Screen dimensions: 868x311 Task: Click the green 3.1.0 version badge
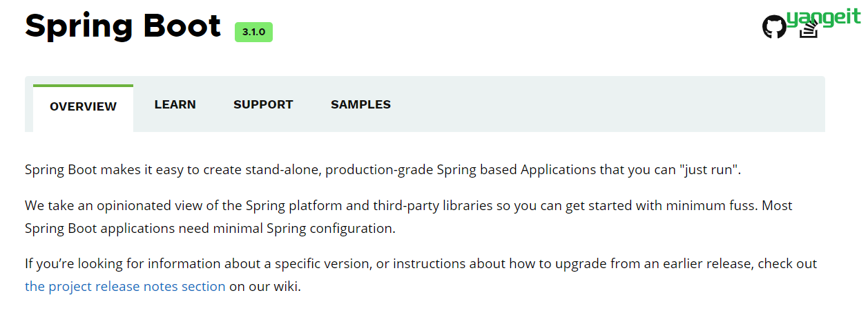click(x=253, y=32)
